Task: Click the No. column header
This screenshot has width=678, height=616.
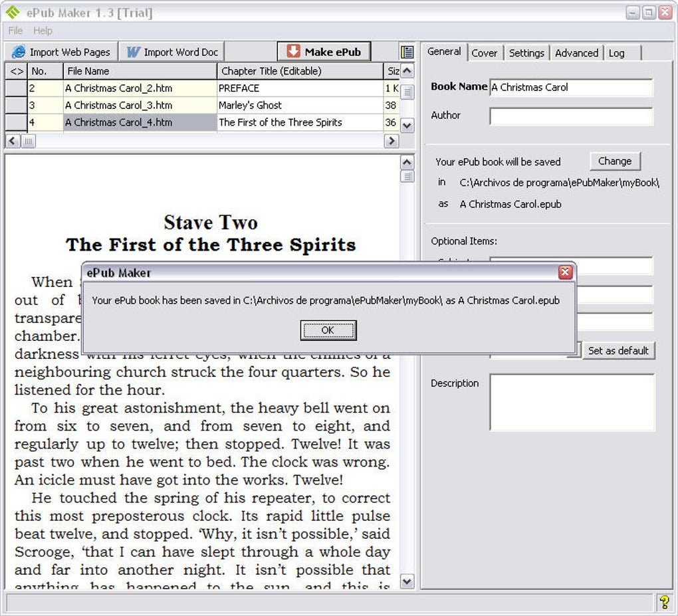Action: tap(45, 71)
